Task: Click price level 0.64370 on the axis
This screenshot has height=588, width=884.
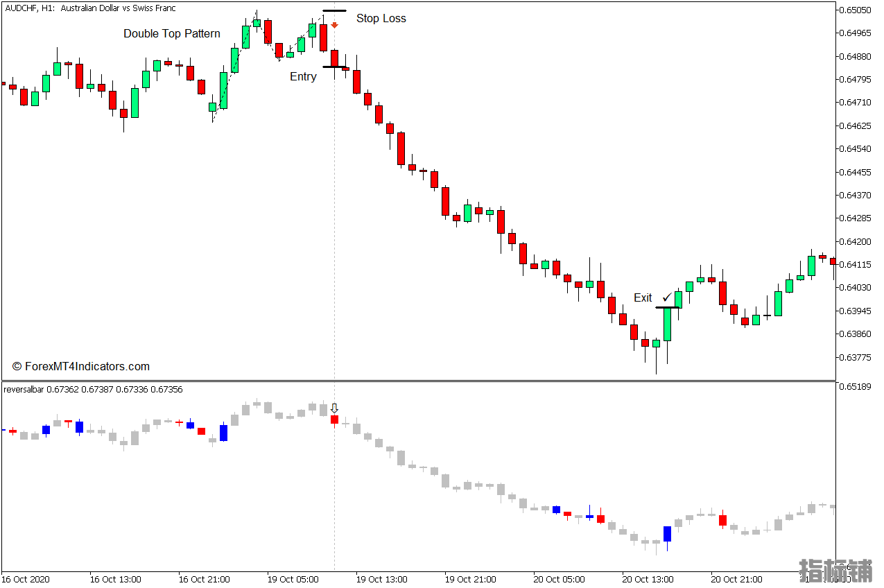Action: pyautogui.click(x=855, y=195)
